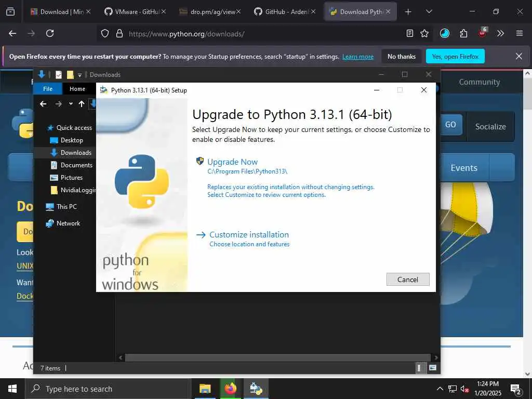The image size is (532, 399).
Task: Click the GO search button on python.org
Action: 450,125
